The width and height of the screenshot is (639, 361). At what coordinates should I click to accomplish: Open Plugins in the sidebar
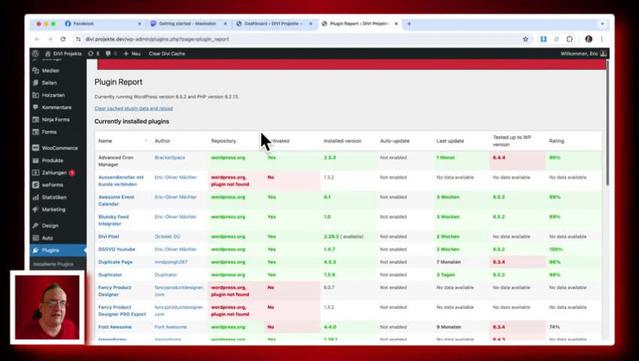point(58,250)
